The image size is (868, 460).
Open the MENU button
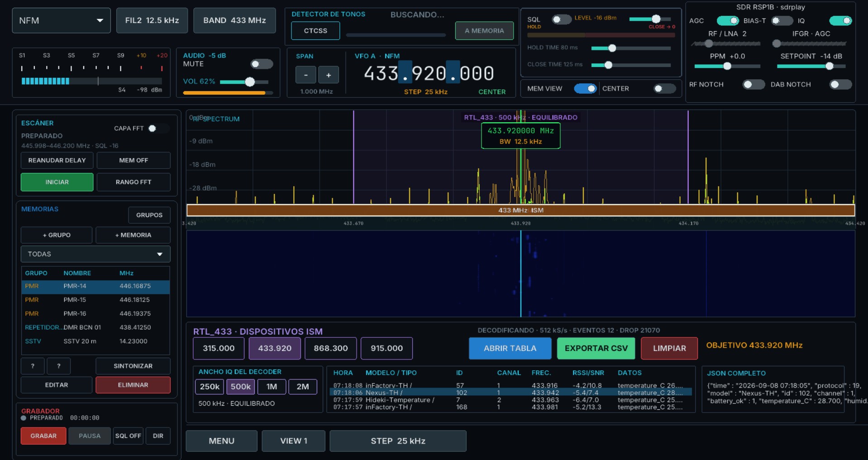tap(221, 441)
